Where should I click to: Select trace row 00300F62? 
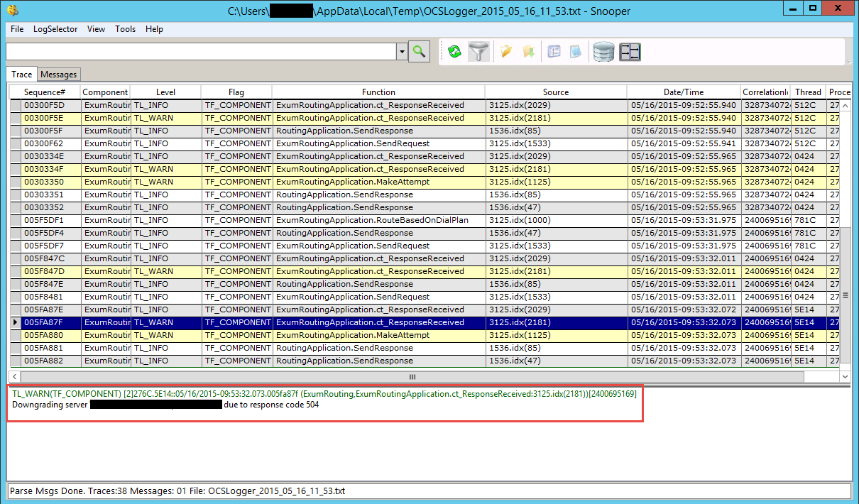(424, 143)
